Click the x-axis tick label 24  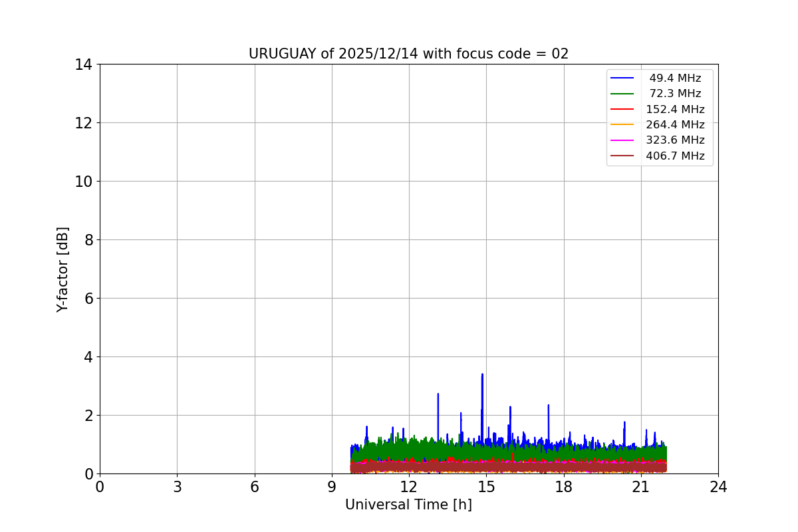[x=718, y=487]
